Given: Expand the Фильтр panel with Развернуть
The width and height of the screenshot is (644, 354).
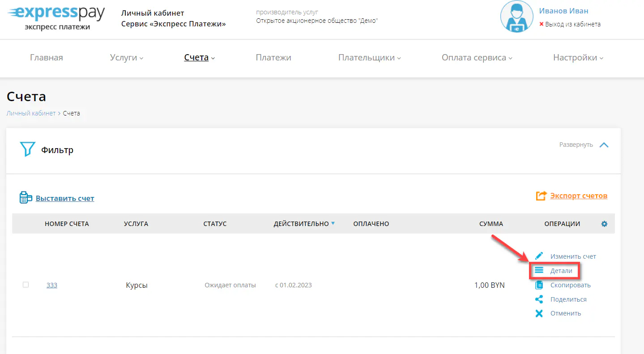Looking at the screenshot, I should (x=584, y=145).
